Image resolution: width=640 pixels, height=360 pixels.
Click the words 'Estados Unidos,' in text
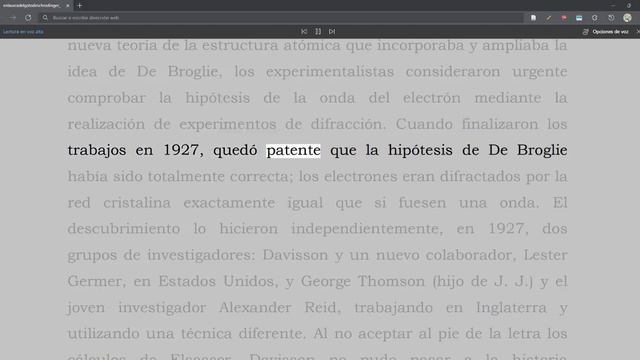[218, 281]
